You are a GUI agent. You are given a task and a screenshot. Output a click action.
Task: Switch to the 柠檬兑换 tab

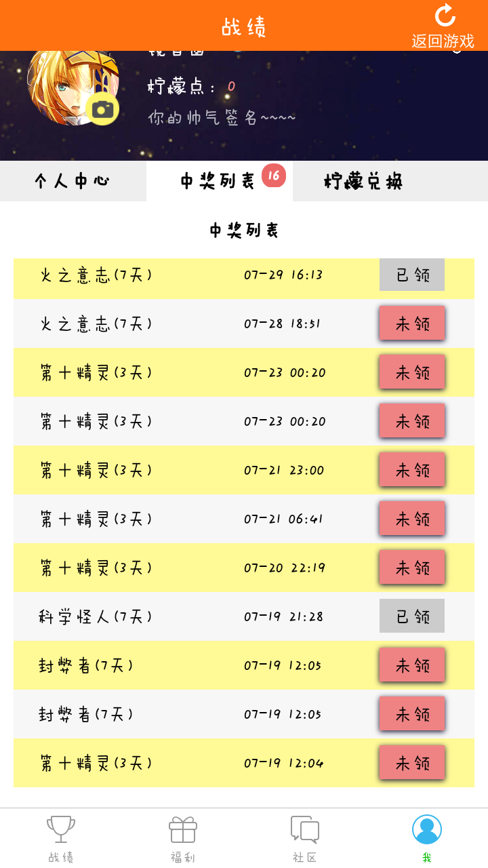[x=363, y=181]
